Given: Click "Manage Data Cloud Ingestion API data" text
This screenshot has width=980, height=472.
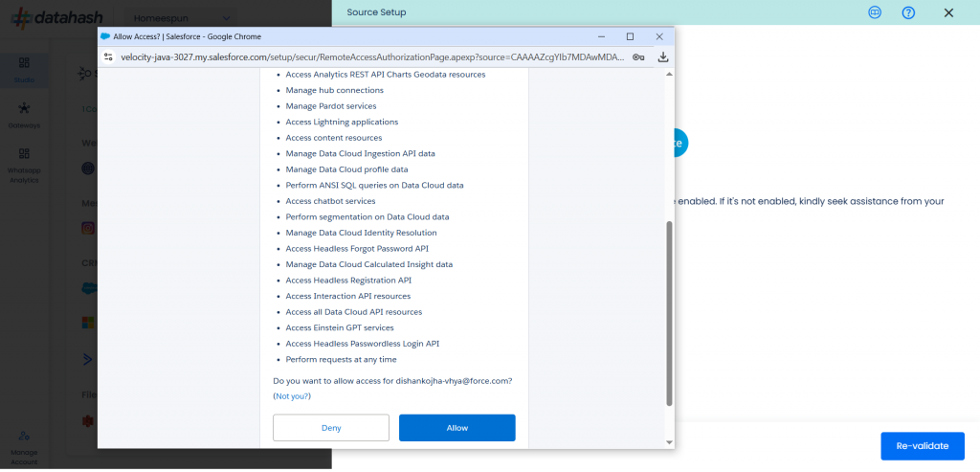Looking at the screenshot, I should point(360,154).
